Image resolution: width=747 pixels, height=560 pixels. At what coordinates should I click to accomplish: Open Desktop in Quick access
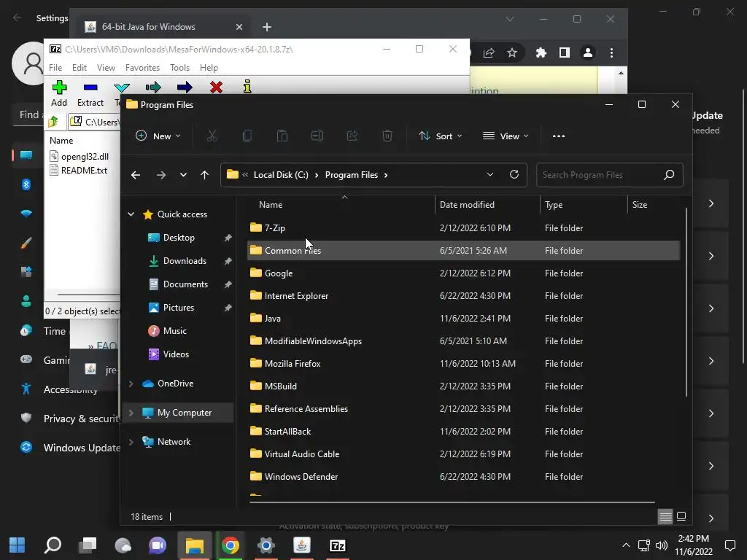pyautogui.click(x=178, y=238)
